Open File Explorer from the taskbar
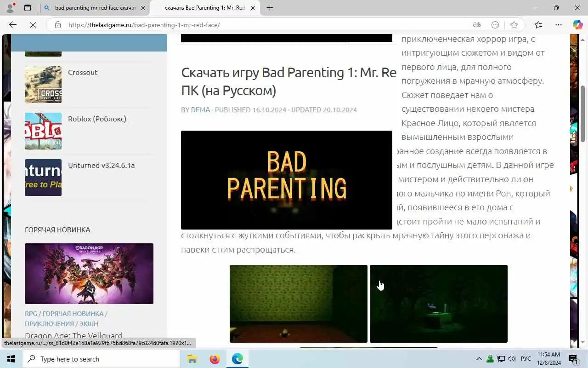Screen dimensions: 588x368 pos(192,359)
